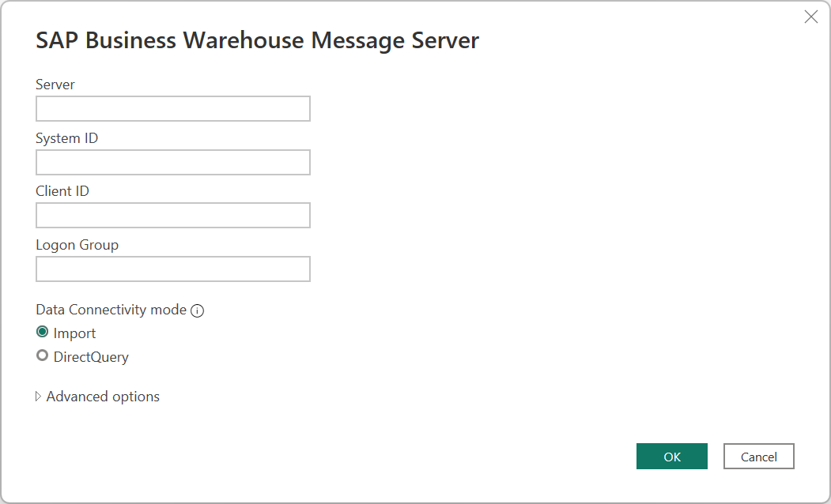The image size is (831, 504).
Task: Click the SAP Business Warehouse dialog title
Action: tap(257, 39)
